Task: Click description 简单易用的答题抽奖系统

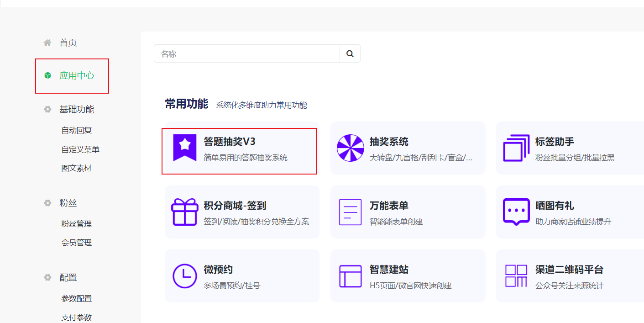Action: pyautogui.click(x=246, y=158)
